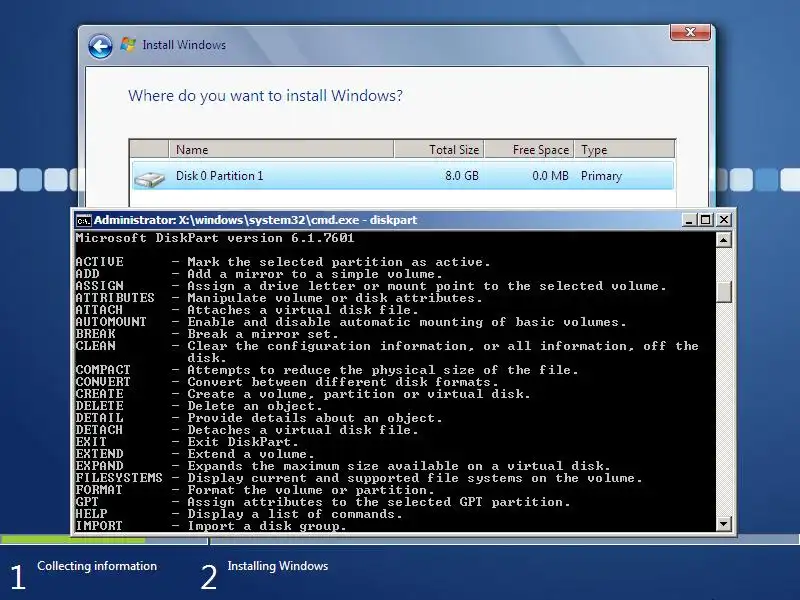Click the ATTACH command line
This screenshot has width=800, height=600.
tap(247, 310)
